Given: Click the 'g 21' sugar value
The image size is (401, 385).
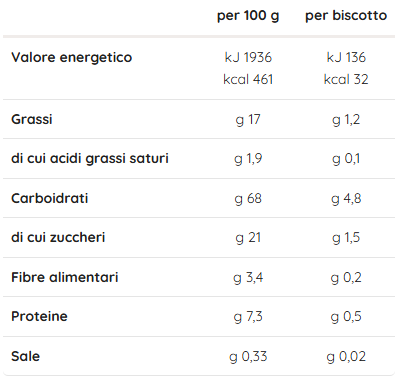Looking at the screenshot, I should (248, 238).
